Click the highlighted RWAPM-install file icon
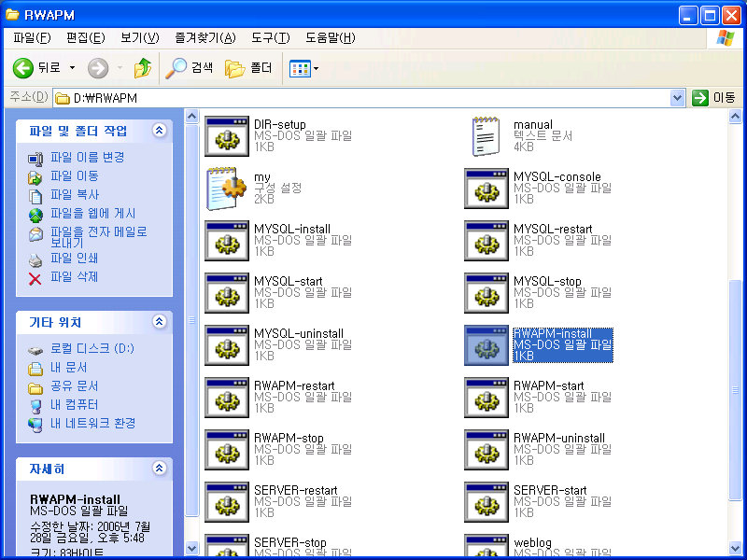Screen dimensions: 747x560 click(486, 345)
